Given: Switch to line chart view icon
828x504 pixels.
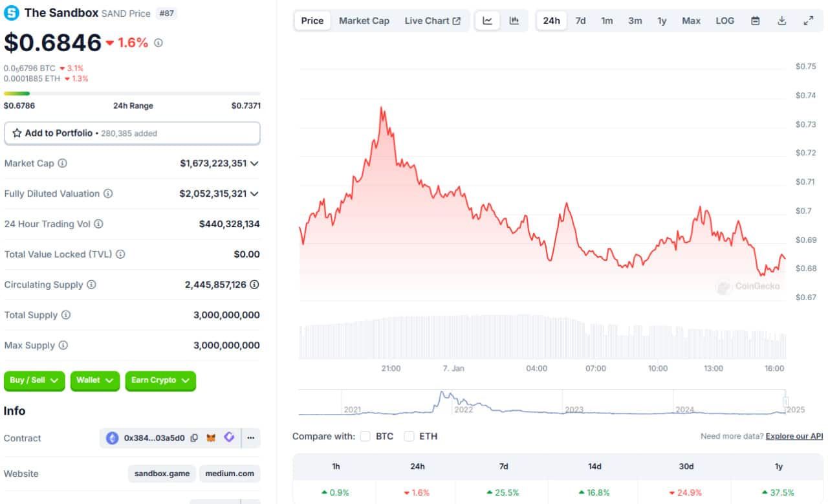Looking at the screenshot, I should coord(487,21).
